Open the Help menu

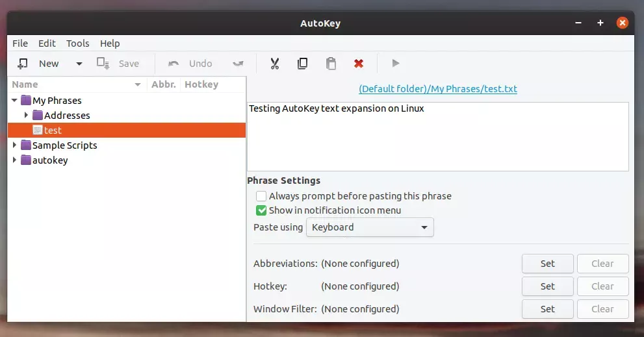tap(110, 44)
